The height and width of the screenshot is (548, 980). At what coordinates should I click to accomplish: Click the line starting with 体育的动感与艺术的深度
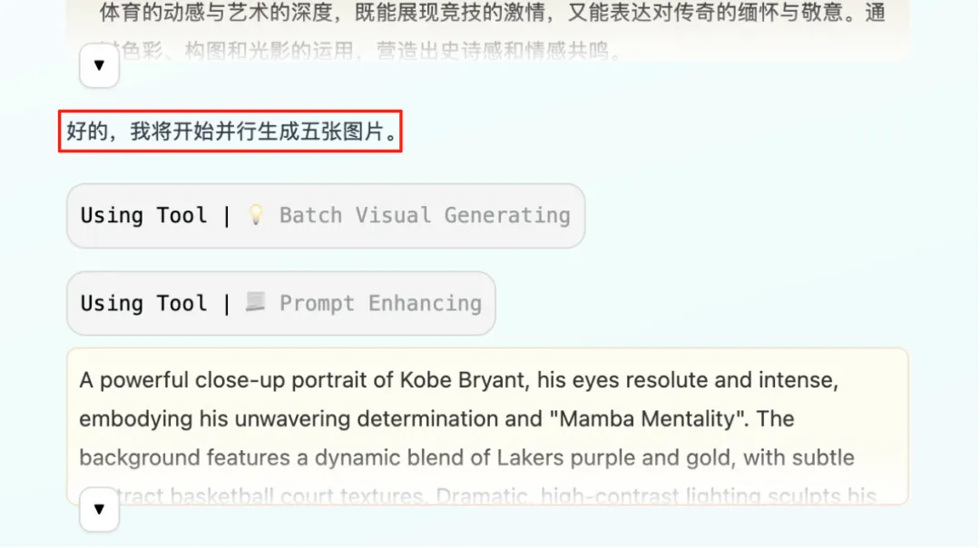[491, 14]
